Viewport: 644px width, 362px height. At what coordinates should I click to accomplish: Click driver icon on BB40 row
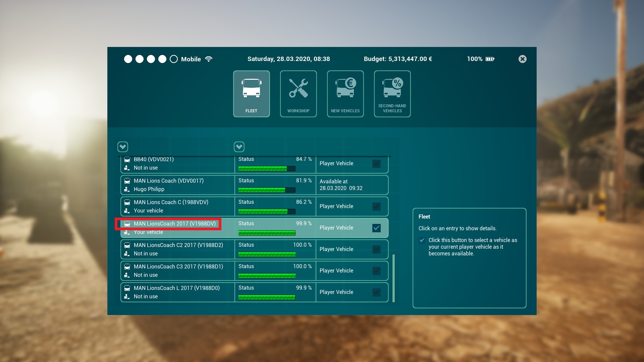point(127,168)
